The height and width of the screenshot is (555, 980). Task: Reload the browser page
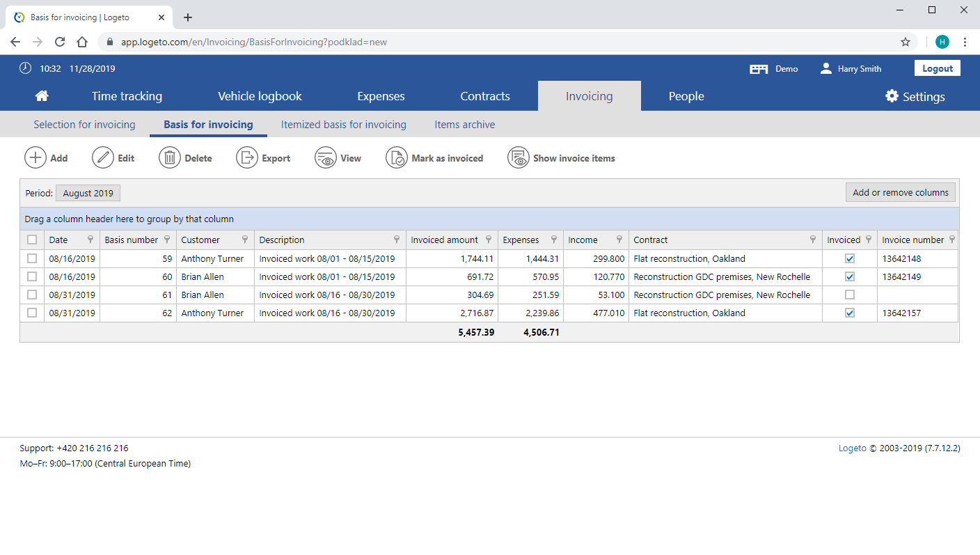coord(60,42)
